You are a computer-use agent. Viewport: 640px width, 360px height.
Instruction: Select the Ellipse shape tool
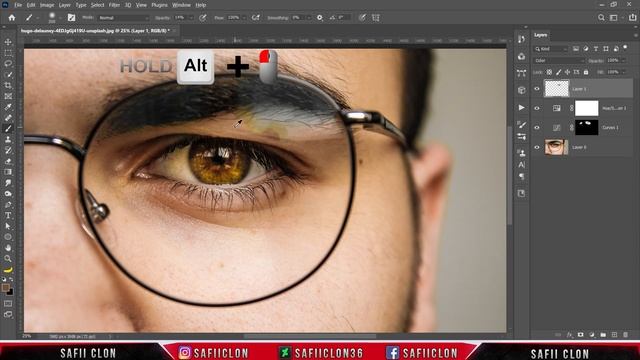(x=8, y=237)
